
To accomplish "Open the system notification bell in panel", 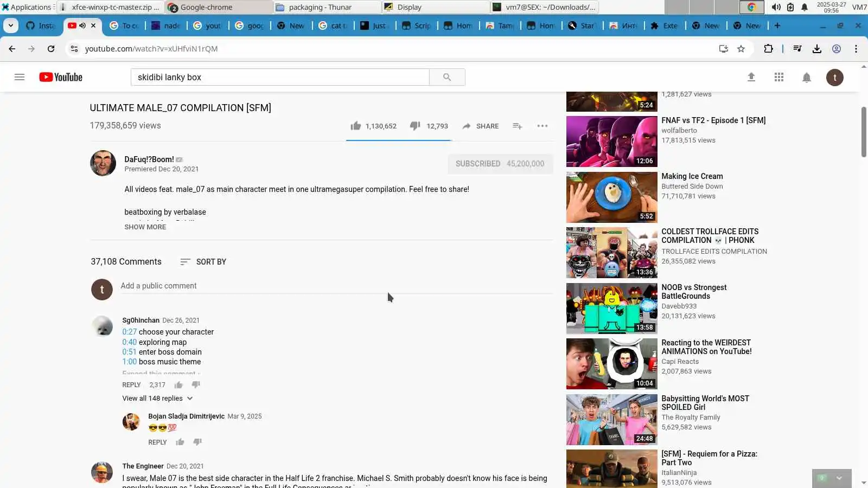I will (805, 7).
